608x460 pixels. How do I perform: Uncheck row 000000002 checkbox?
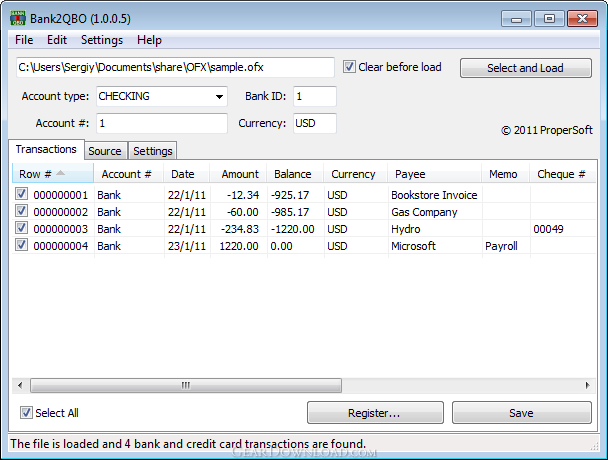21,211
